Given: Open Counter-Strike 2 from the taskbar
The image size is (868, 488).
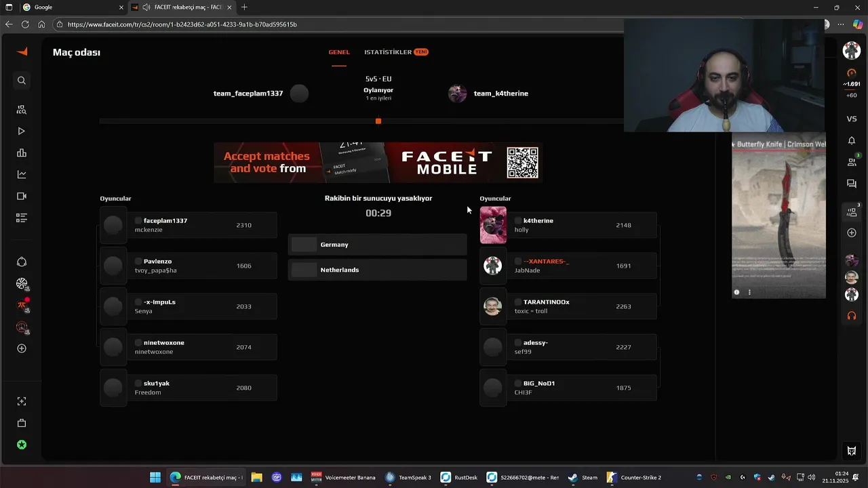Looking at the screenshot, I should pyautogui.click(x=635, y=477).
